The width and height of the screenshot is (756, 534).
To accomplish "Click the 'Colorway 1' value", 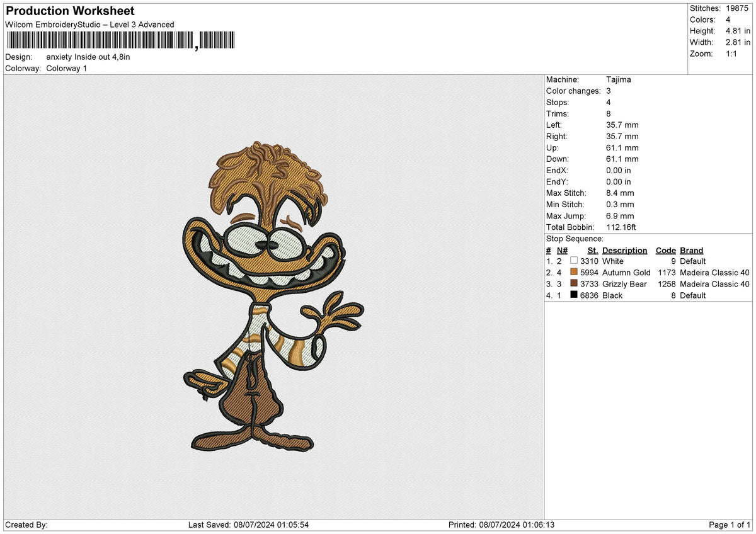I will (x=67, y=68).
